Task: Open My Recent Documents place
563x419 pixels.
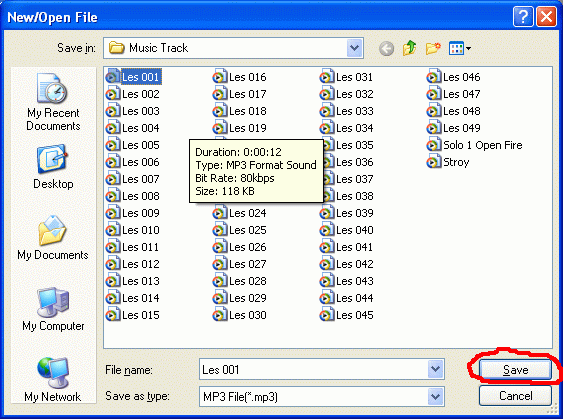Action: [53, 102]
